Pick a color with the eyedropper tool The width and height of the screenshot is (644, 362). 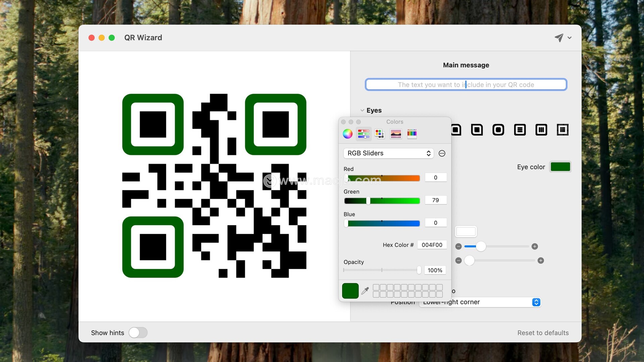[x=365, y=291]
